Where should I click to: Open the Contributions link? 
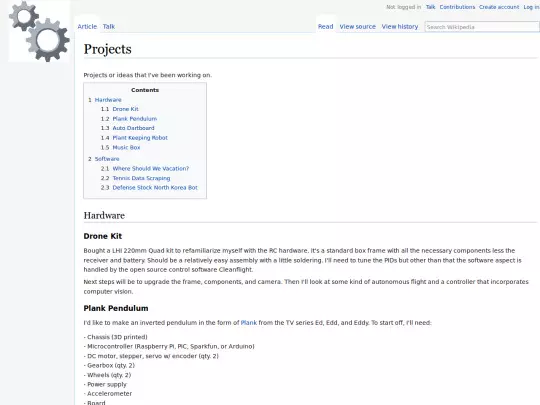(457, 7)
